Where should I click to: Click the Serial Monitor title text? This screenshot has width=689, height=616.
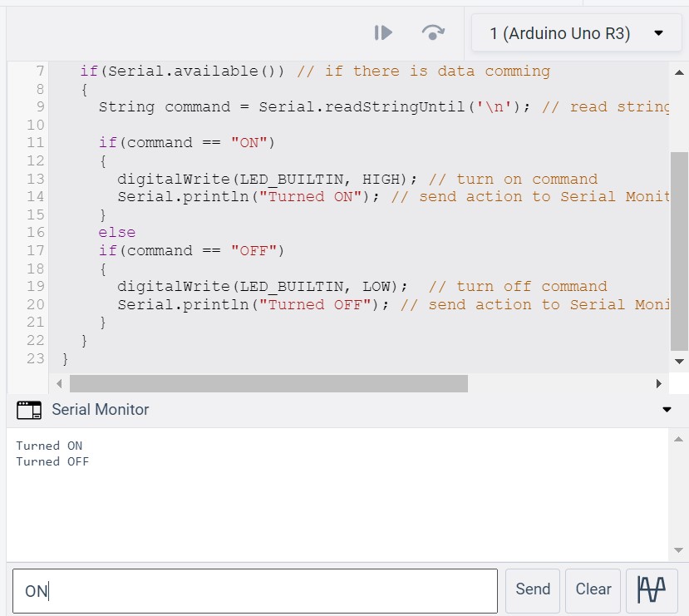tap(101, 410)
